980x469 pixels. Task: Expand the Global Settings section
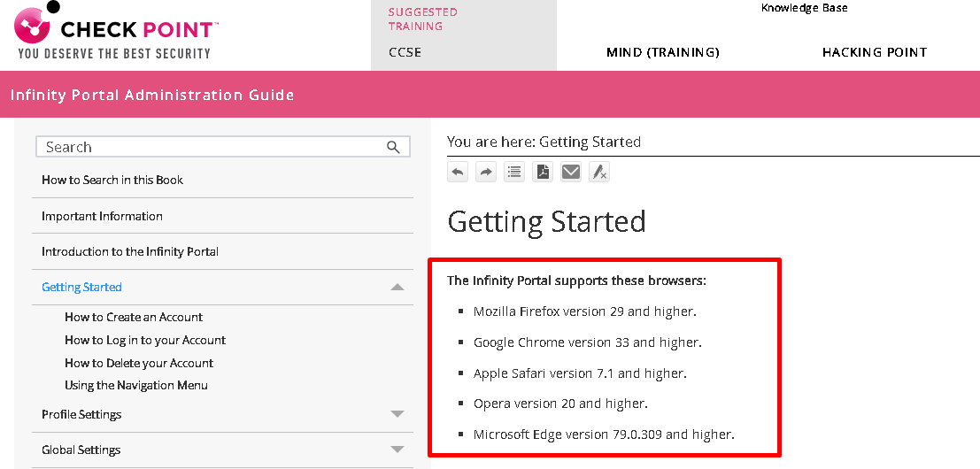397,450
